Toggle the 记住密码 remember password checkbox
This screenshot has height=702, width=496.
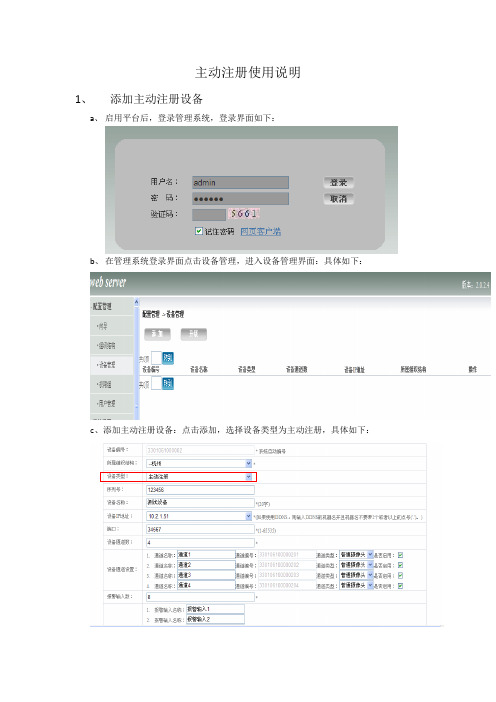point(199,231)
